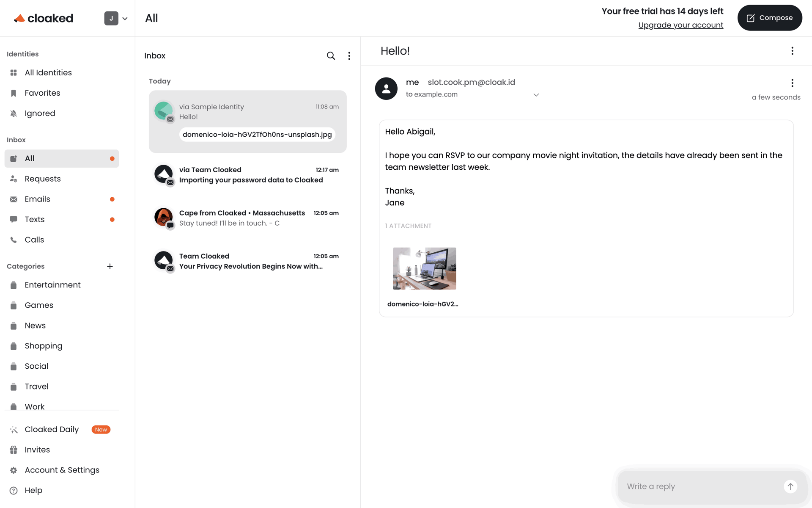Expand the account switcher chevron
This screenshot has height=508, width=812.
click(125, 19)
